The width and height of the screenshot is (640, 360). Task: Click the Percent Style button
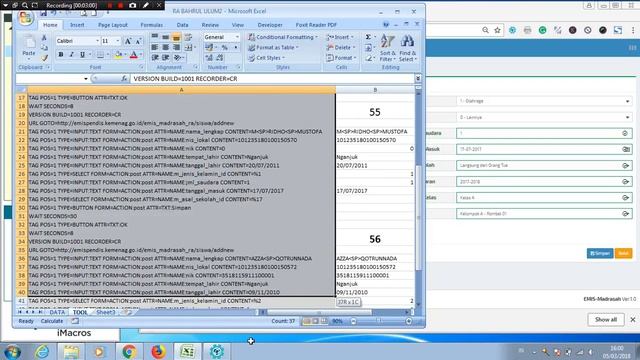224,47
